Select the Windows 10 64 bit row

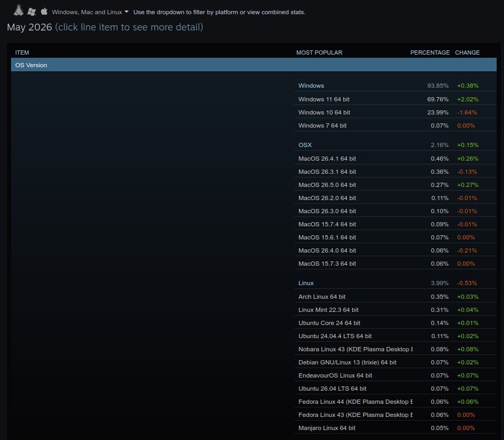pos(395,112)
